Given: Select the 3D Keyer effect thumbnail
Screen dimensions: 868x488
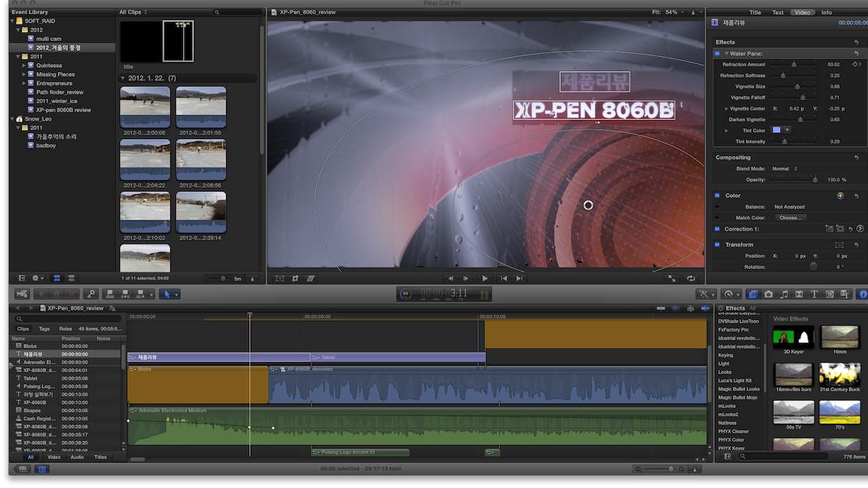Looking at the screenshot, I should 794,337.
